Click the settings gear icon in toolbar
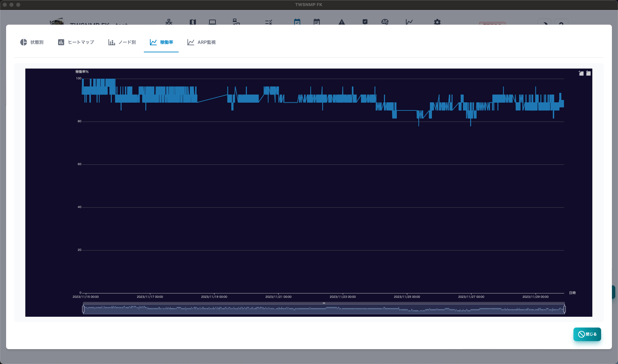618x364 pixels. click(x=437, y=22)
